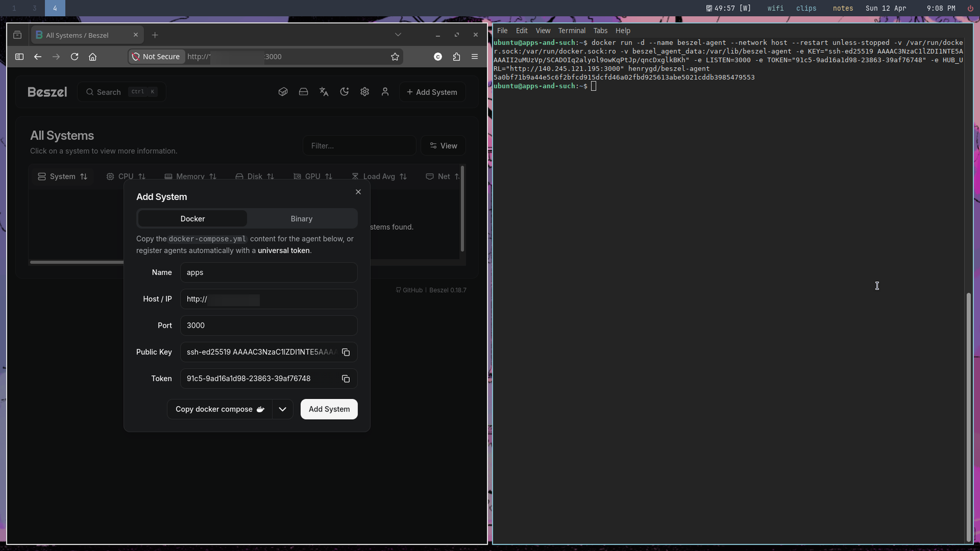Toggle dark mode moon icon in Beszel
The height and width of the screenshot is (551, 980).
click(344, 92)
